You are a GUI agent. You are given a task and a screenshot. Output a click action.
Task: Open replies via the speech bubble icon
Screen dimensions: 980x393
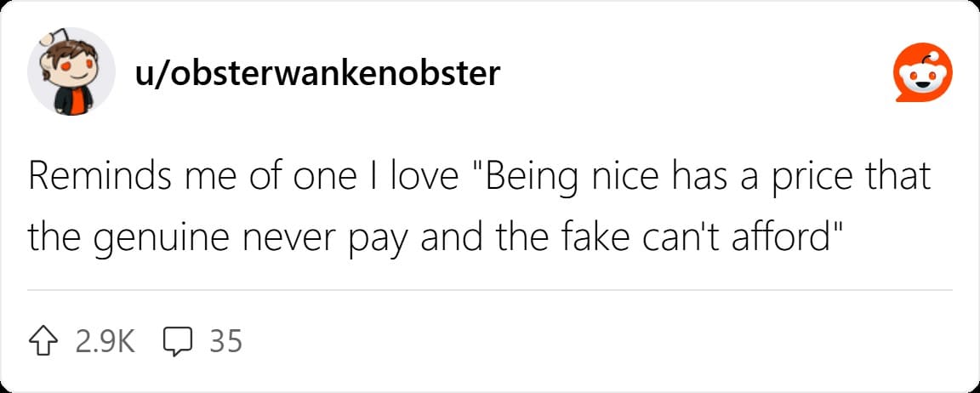pyautogui.click(x=176, y=341)
